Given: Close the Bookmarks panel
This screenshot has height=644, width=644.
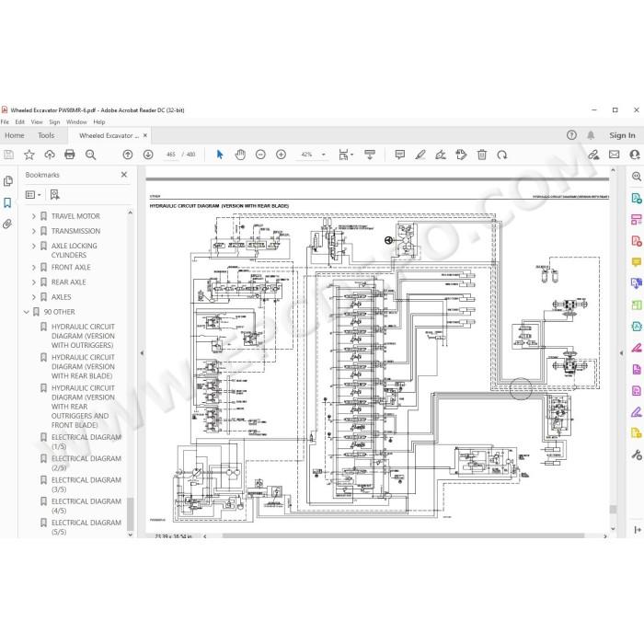Looking at the screenshot, I should click(124, 175).
